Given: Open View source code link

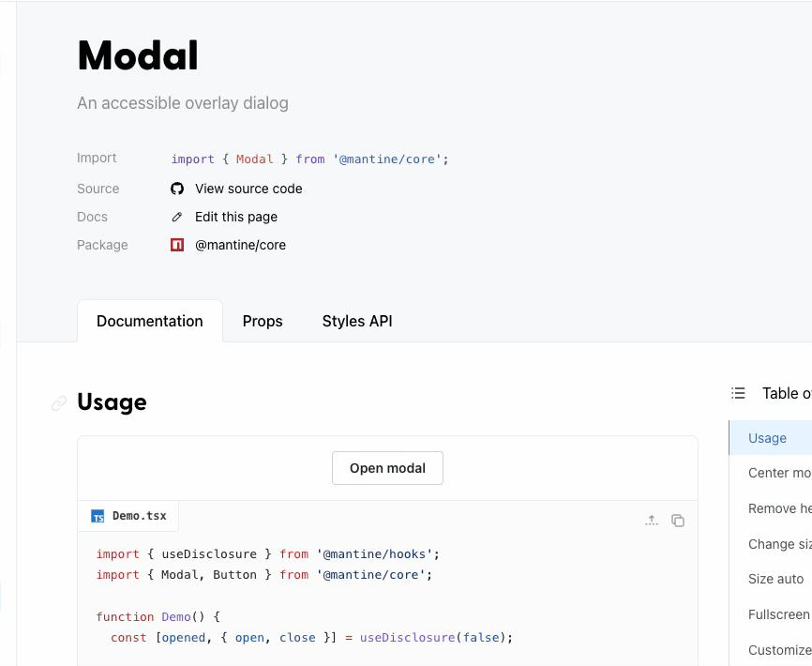Looking at the screenshot, I should point(248,189).
